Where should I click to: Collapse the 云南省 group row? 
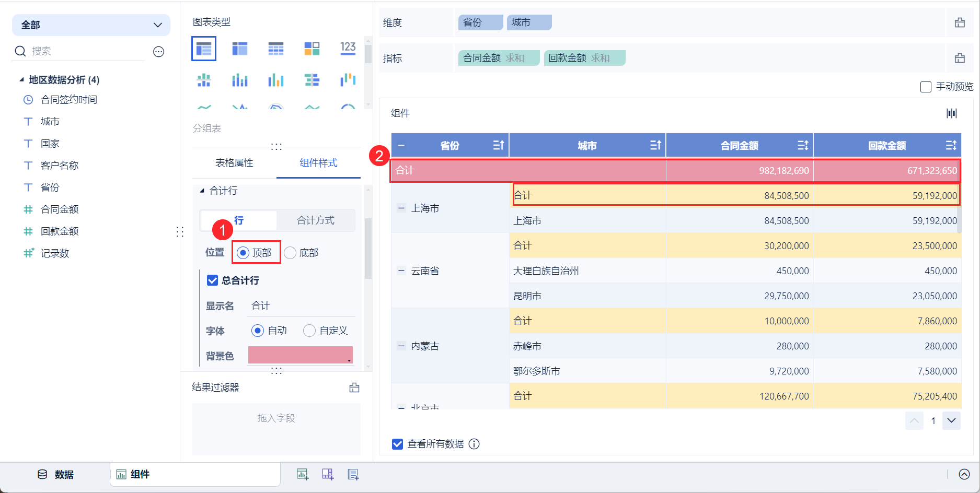401,271
